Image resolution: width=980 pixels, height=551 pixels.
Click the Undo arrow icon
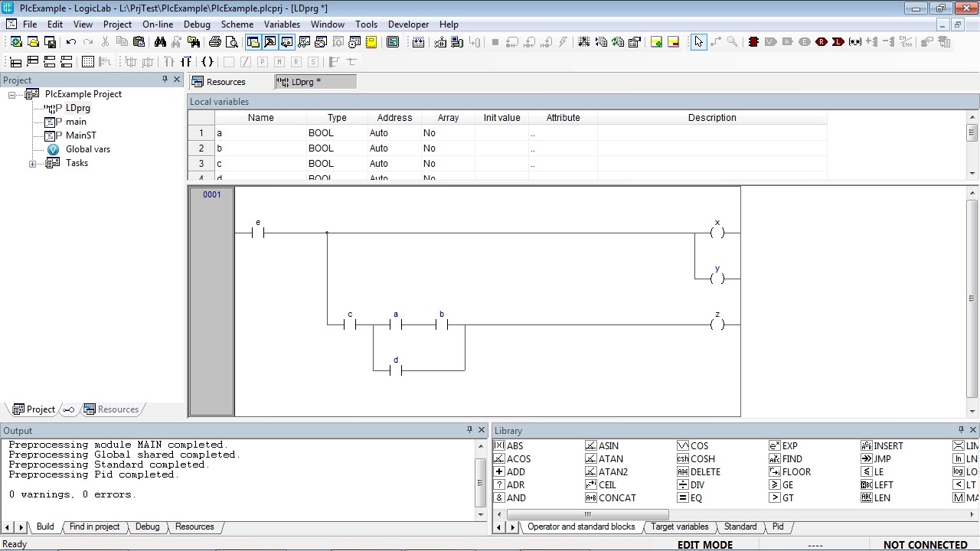(x=71, y=42)
